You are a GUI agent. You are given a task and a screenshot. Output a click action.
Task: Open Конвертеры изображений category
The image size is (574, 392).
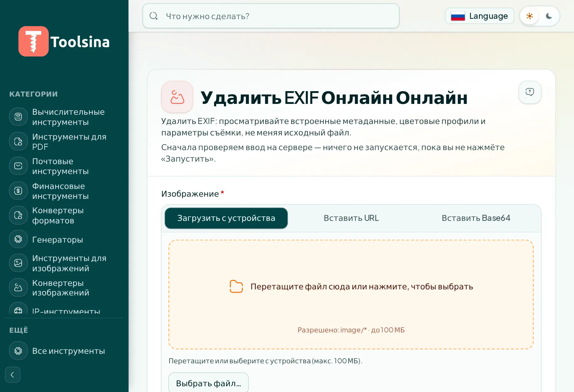pos(64,288)
